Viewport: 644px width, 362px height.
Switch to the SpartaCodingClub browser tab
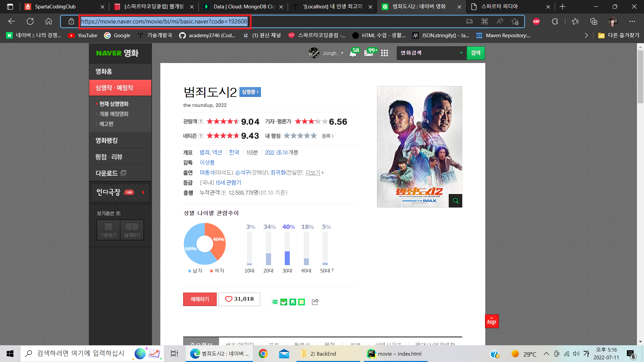[x=55, y=7]
